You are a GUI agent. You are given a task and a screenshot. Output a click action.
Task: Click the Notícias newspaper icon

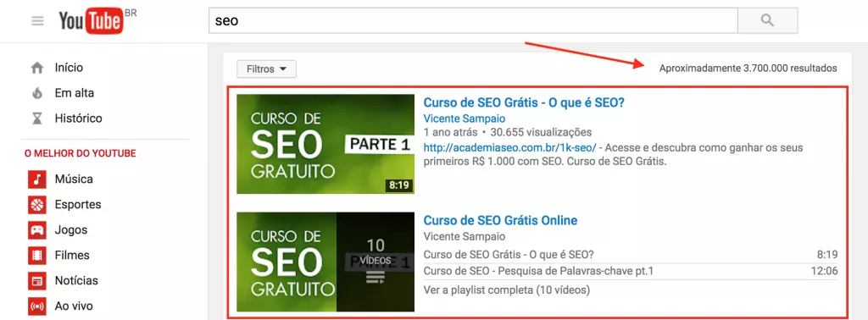tap(37, 281)
